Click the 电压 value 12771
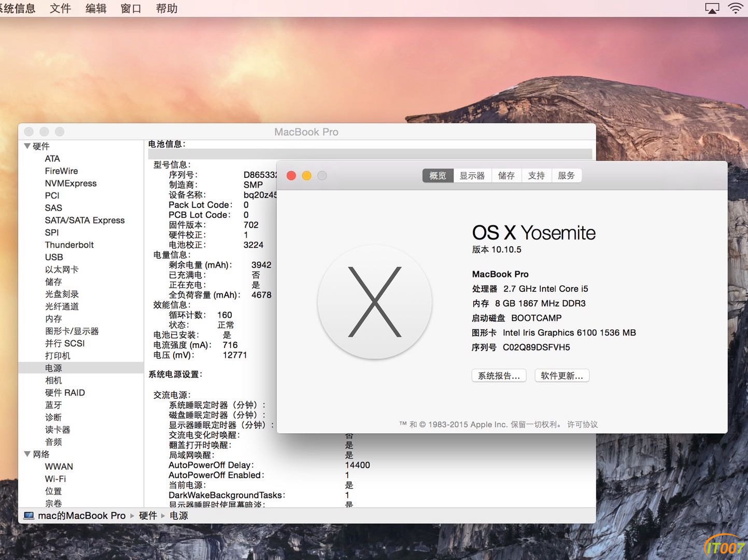 pos(235,355)
